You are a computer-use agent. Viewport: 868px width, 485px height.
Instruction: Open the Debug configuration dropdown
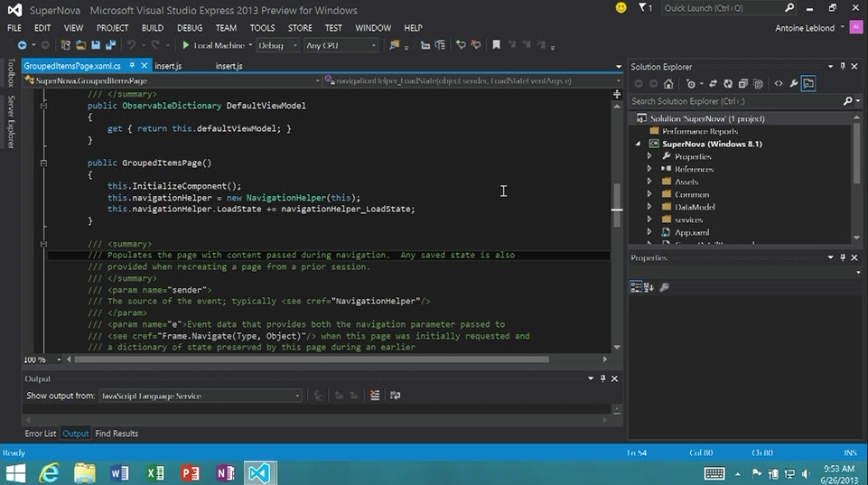tap(294, 45)
